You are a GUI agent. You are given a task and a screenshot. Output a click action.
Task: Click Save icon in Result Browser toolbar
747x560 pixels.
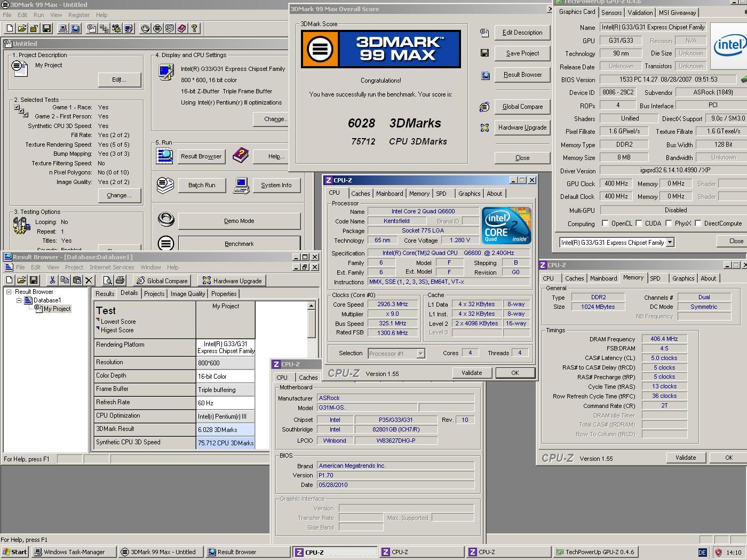[x=34, y=280]
